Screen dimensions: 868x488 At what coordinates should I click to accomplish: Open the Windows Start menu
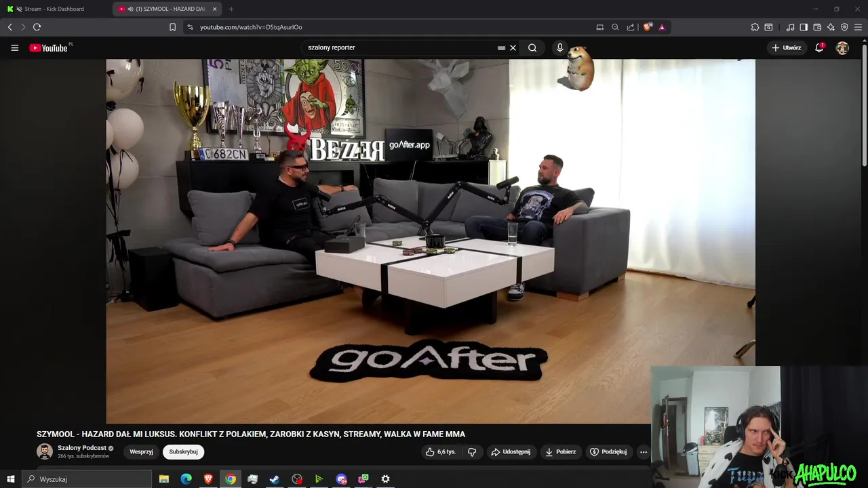10,479
